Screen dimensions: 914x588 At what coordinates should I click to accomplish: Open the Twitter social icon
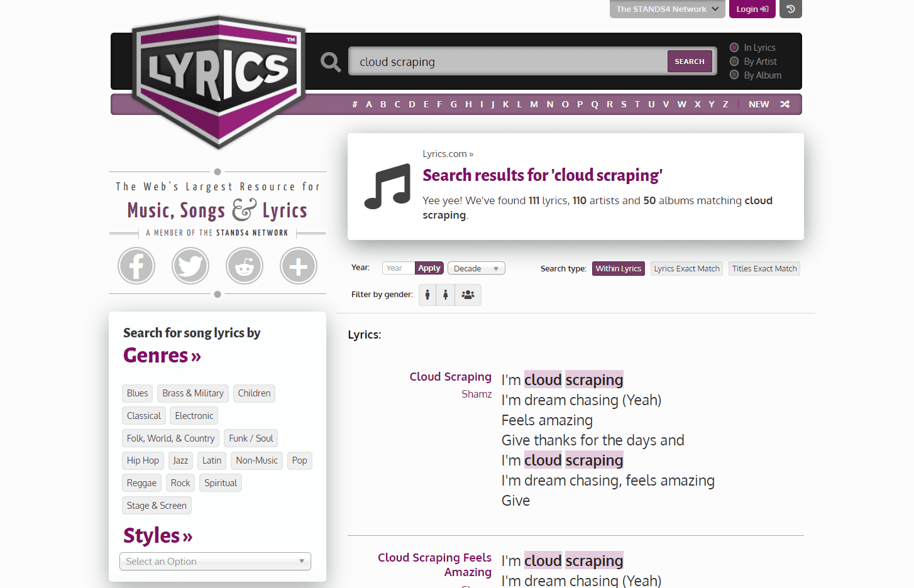tap(190, 266)
